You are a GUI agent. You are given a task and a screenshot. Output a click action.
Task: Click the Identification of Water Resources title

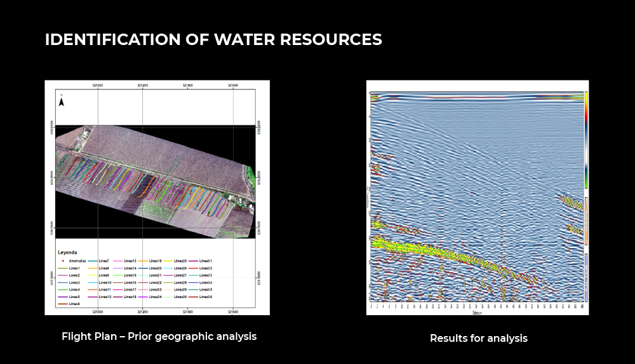[213, 40]
